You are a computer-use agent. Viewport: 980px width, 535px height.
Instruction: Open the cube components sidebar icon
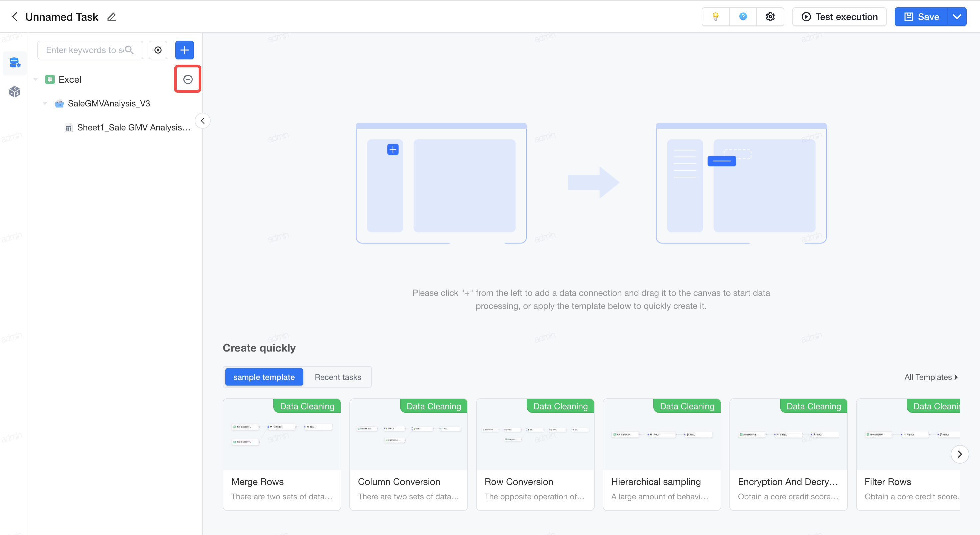coord(14,91)
